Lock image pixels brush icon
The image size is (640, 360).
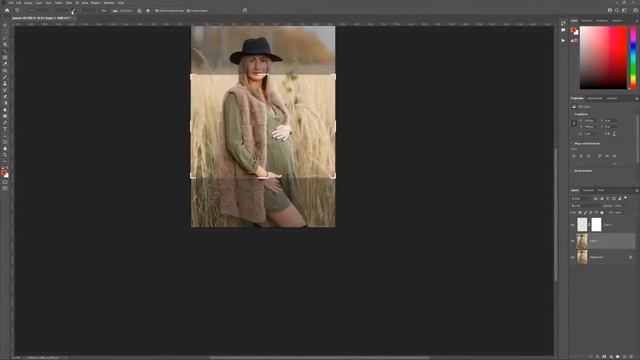click(x=585, y=213)
